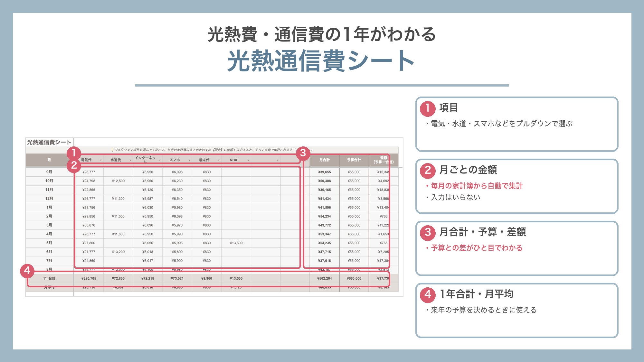Select the 月 column header
Viewport: 644px width, 362px height.
[x=49, y=160]
